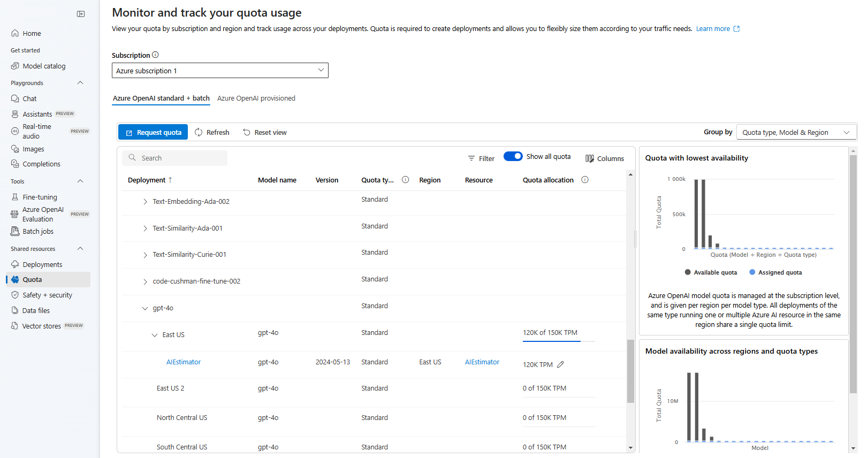The image size is (868, 458).
Task: Edit AIEstimator 120K TPM pencil icon
Action: click(560, 364)
